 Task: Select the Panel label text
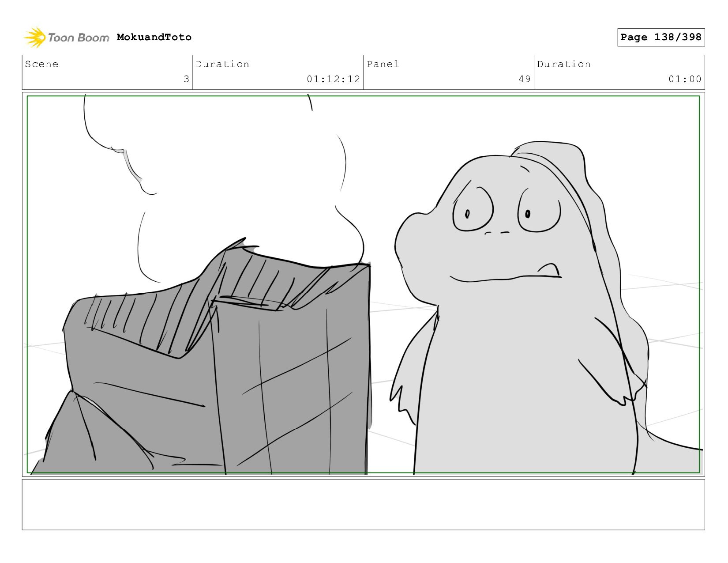[x=383, y=64]
